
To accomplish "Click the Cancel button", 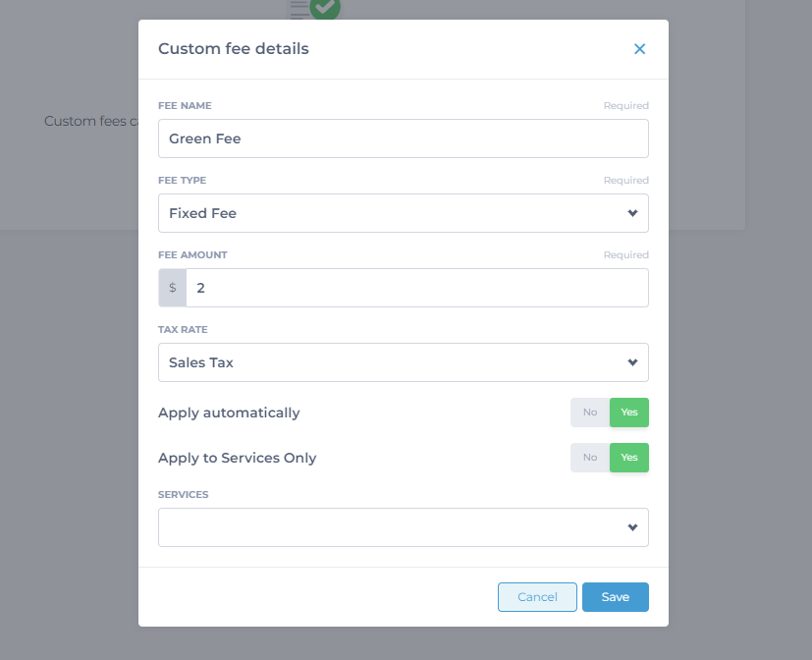I will 537,597.
